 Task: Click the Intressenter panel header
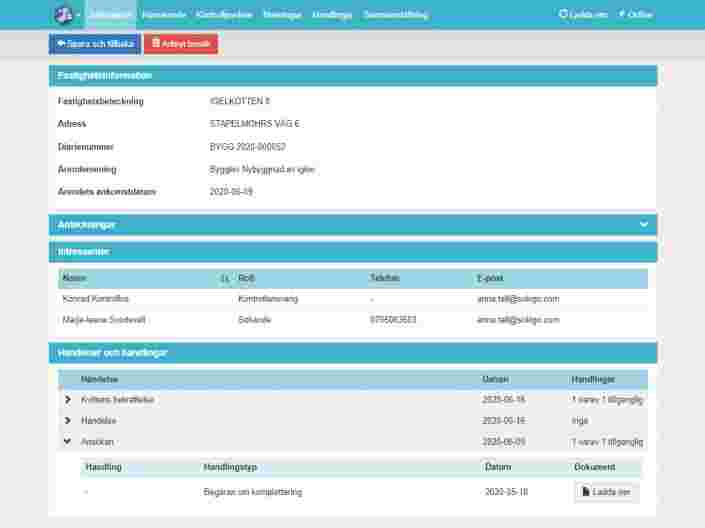pos(352,252)
